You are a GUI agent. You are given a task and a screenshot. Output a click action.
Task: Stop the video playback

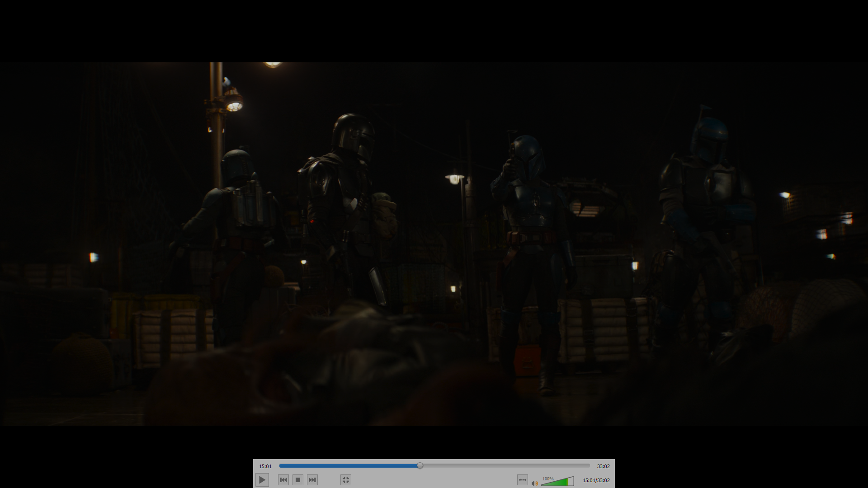click(x=298, y=480)
